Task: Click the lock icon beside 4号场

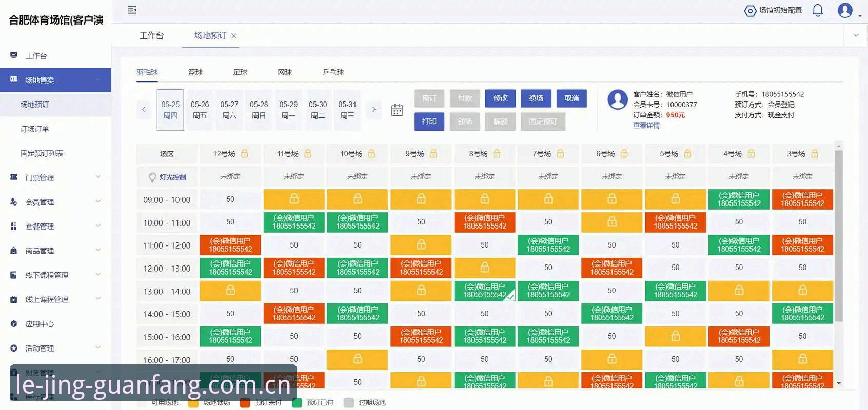Action: (751, 153)
